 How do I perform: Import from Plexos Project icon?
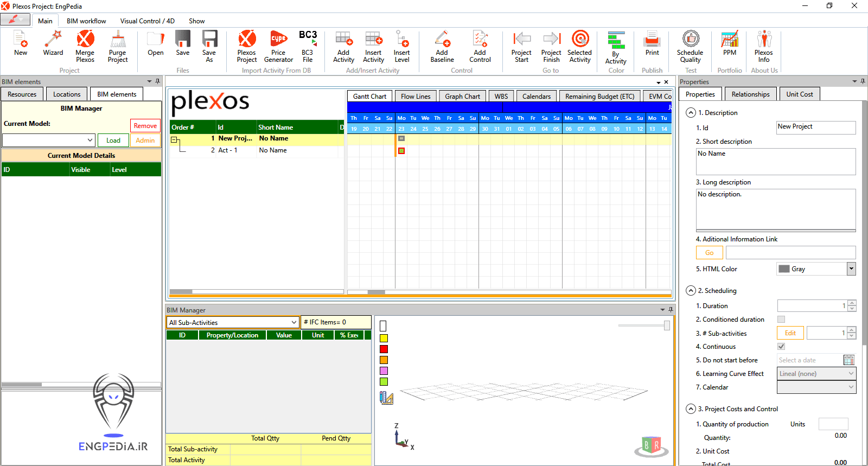[x=247, y=47]
